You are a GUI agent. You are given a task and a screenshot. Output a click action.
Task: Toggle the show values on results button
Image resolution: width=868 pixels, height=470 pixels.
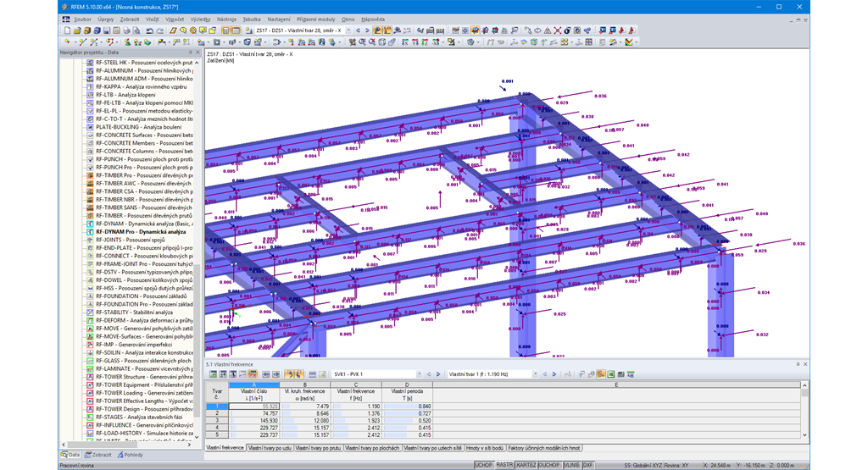click(387, 30)
